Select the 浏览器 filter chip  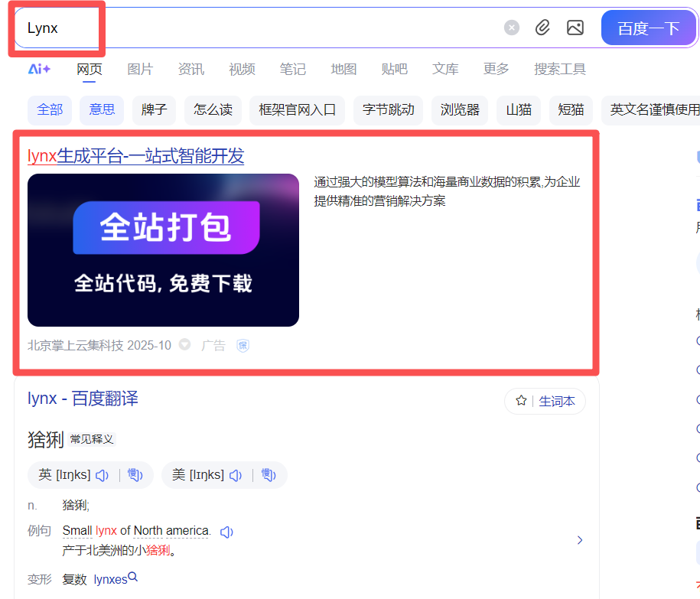(459, 110)
